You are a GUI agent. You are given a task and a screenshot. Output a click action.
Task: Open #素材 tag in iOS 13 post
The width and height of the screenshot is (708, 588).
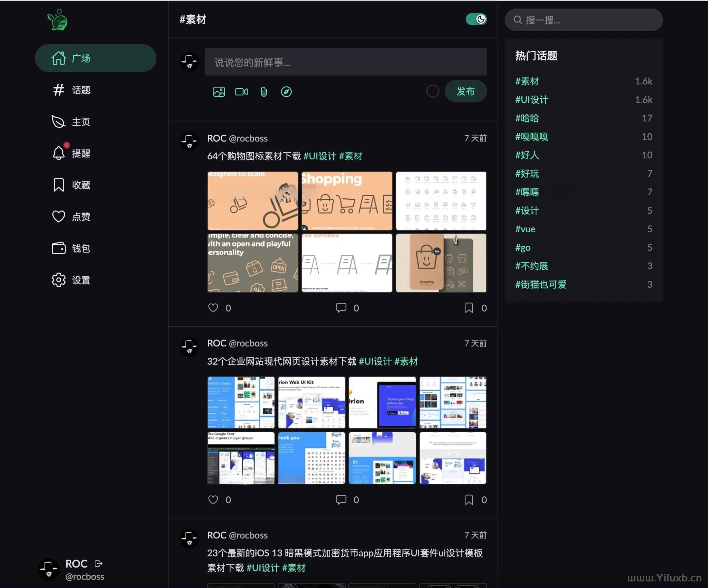[294, 568]
